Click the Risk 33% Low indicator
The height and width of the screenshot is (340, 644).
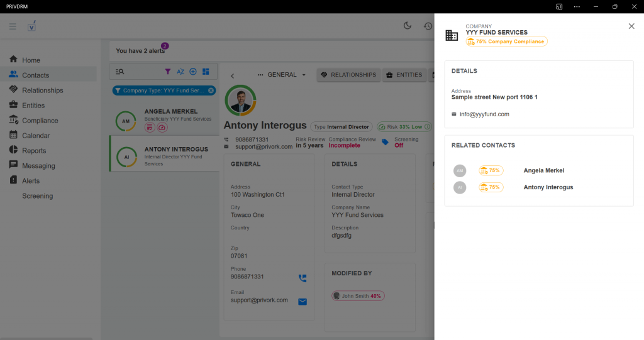pyautogui.click(x=404, y=127)
